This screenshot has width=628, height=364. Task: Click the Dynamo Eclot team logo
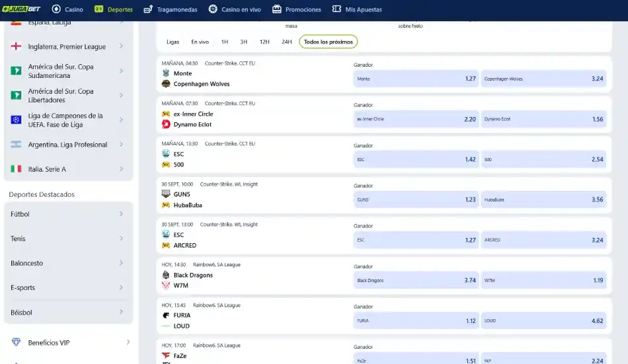point(166,124)
